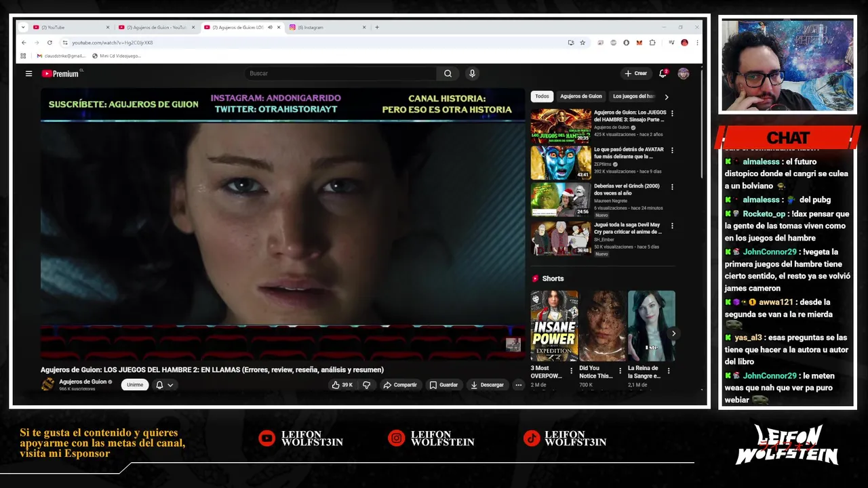Bookmark this page with the star icon
This screenshot has height=488, width=868.
583,43
